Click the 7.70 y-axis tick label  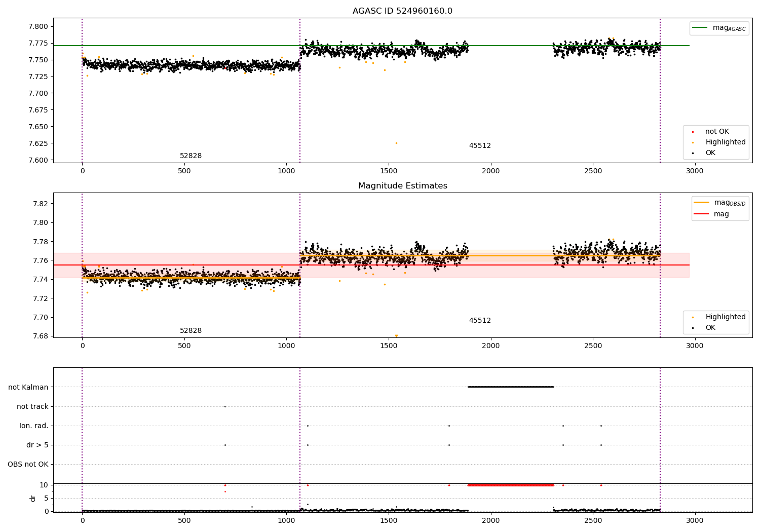(40, 317)
